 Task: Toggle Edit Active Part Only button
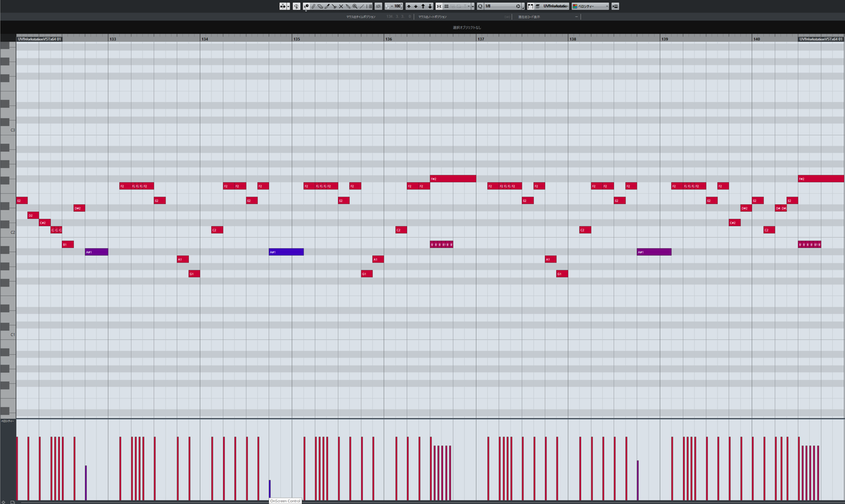click(x=537, y=6)
